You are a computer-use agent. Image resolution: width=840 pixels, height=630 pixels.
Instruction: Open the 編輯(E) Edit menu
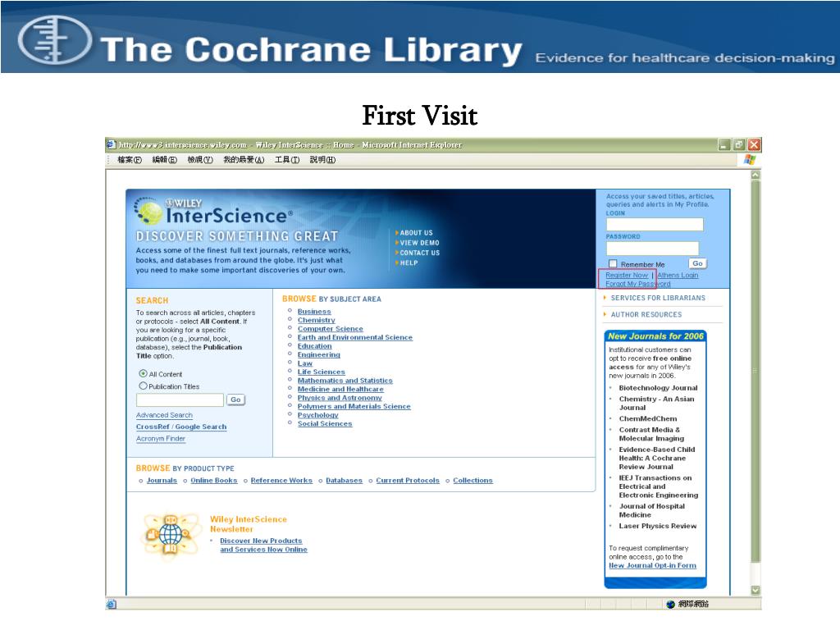pyautogui.click(x=164, y=160)
